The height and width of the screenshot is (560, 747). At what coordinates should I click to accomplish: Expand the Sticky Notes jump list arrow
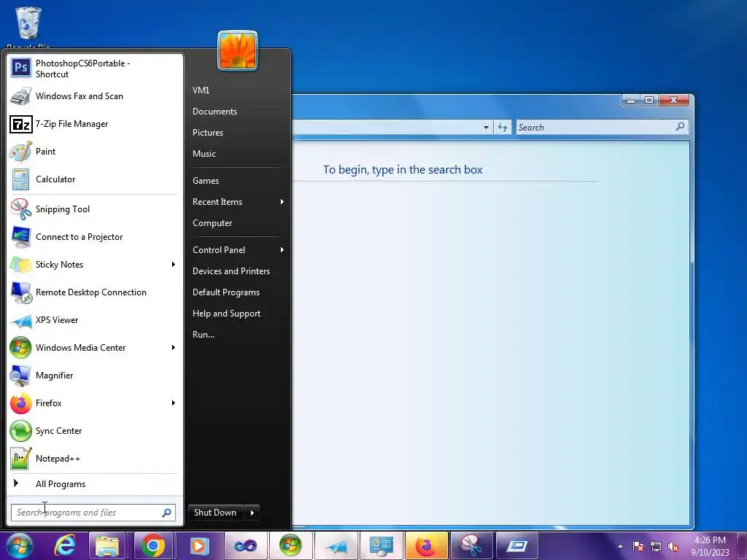[x=174, y=264]
